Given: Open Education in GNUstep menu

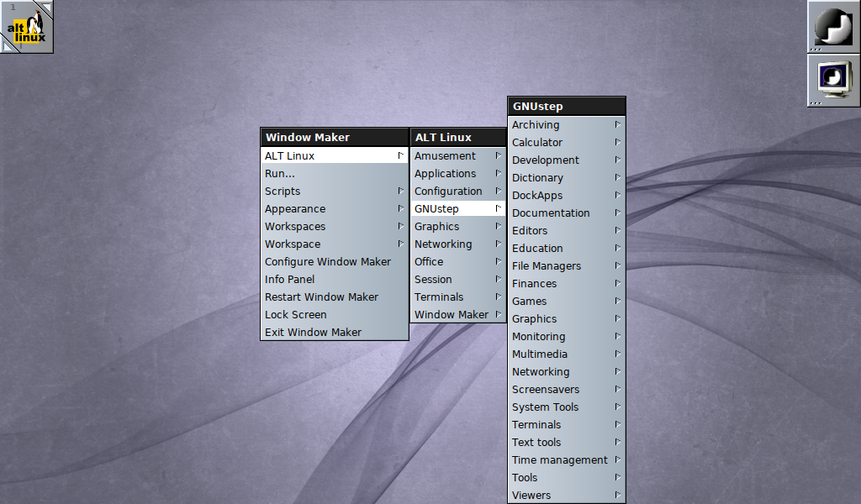Looking at the screenshot, I should point(567,248).
